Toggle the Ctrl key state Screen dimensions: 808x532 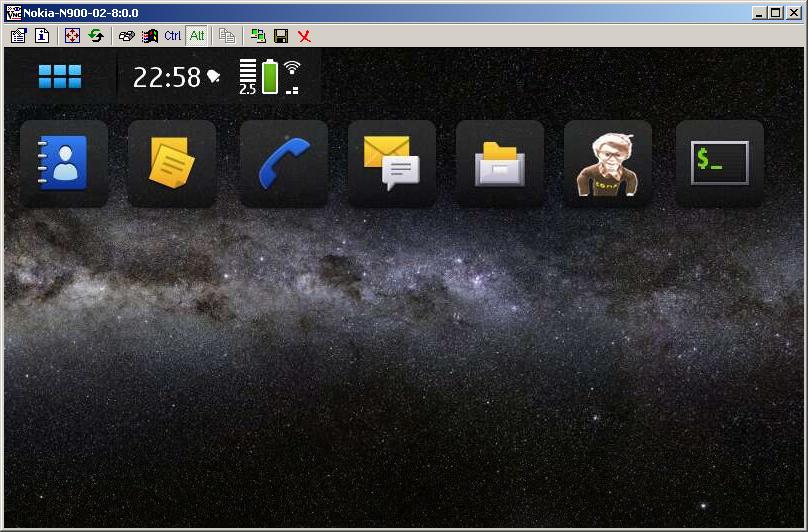point(173,36)
